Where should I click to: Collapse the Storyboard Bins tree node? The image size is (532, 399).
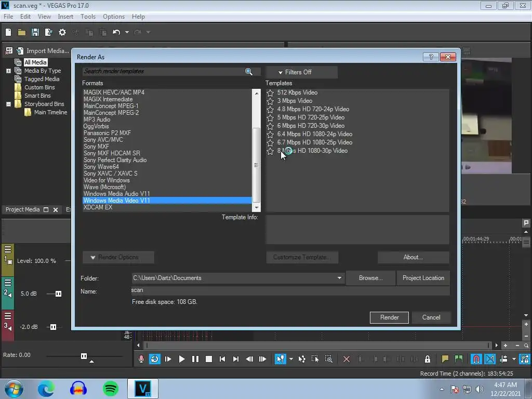[x=8, y=104]
